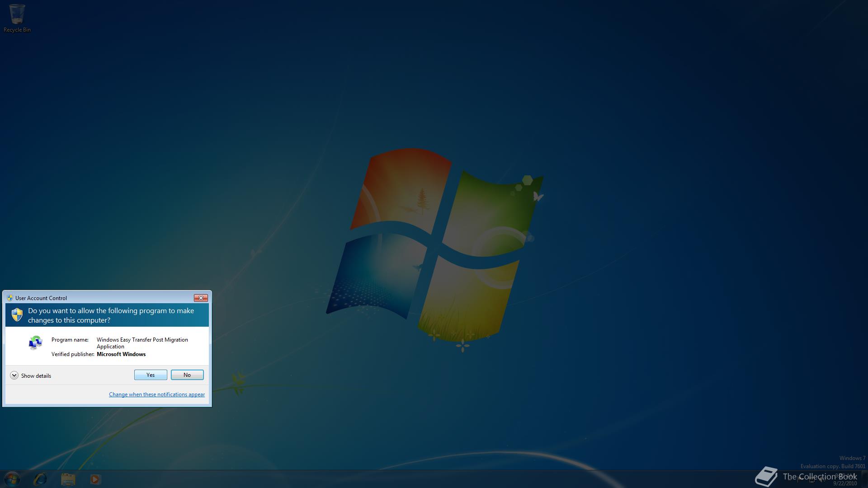Click Yes in User Account Control dialog
This screenshot has width=868, height=488.
click(x=151, y=375)
